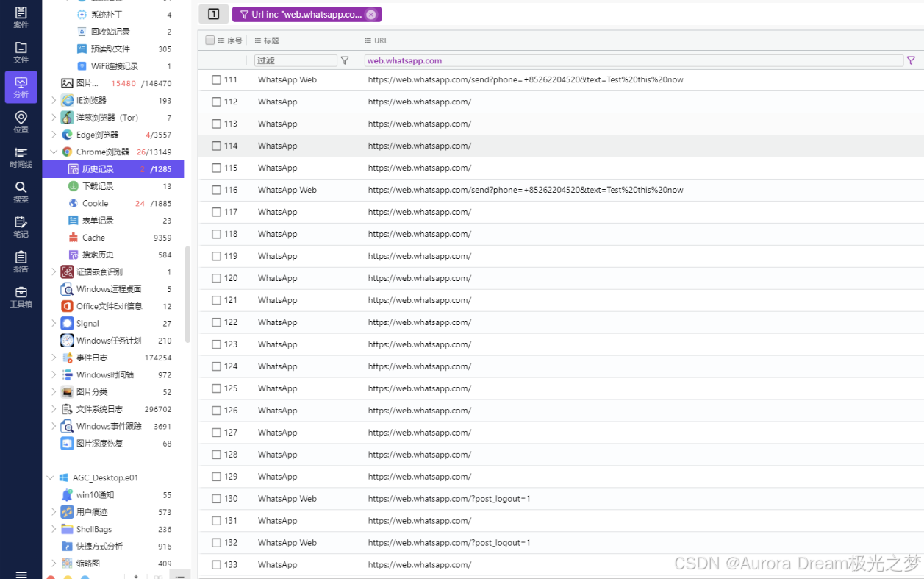The height and width of the screenshot is (579, 924).
Task: Check the checkbox for row 111
Action: click(x=217, y=79)
